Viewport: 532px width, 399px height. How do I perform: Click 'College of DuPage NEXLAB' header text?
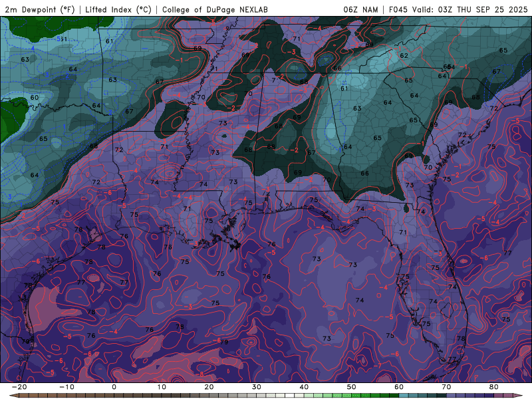coord(215,9)
